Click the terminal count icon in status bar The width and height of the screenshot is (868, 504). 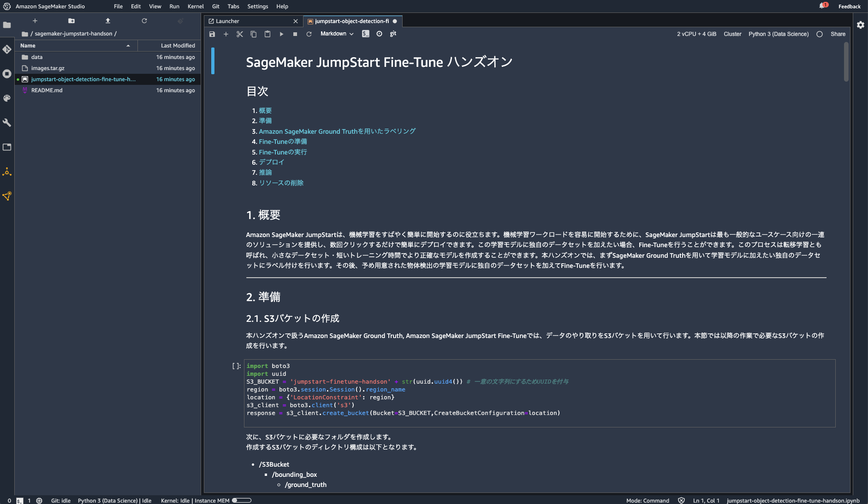19,500
